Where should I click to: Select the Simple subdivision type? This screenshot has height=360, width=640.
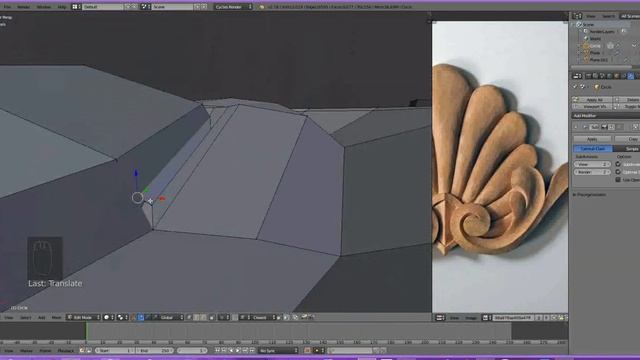(631, 149)
